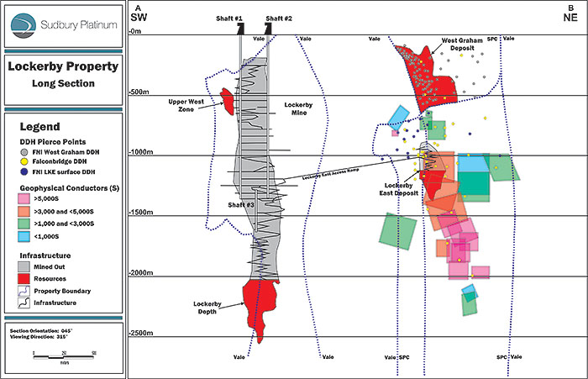Click the Infrastructure legend heading
The width and height of the screenshot is (588, 379).
coord(45,255)
